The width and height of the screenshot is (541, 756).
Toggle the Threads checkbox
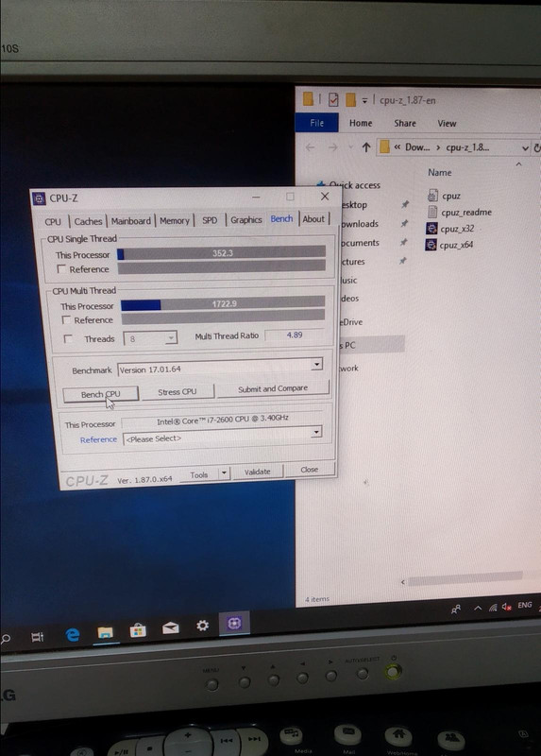68,339
